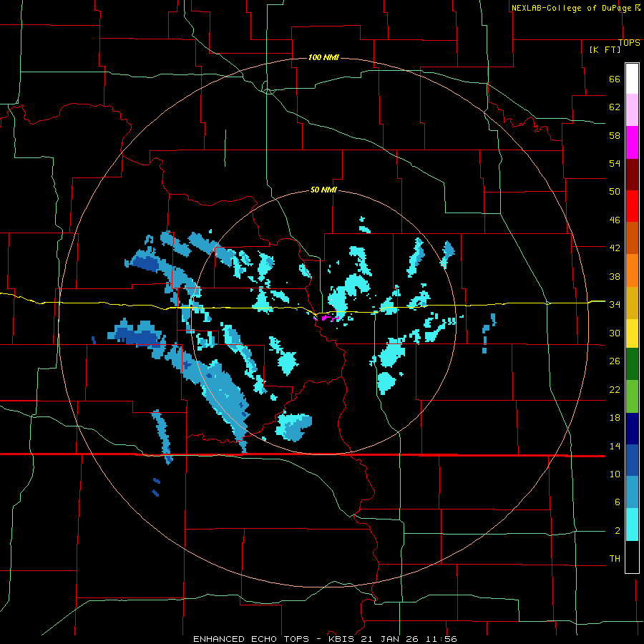
Task: Click the 54 value on the legend scale
Action: pyautogui.click(x=615, y=163)
